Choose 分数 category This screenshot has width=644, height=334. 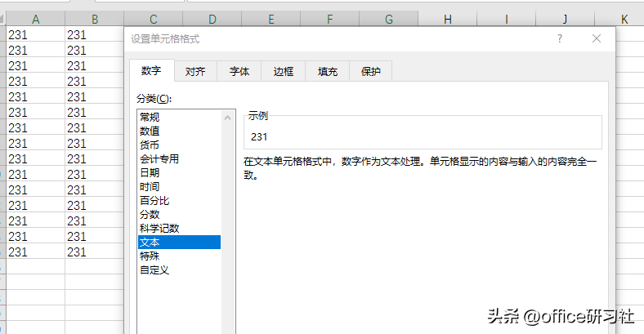[179, 215]
